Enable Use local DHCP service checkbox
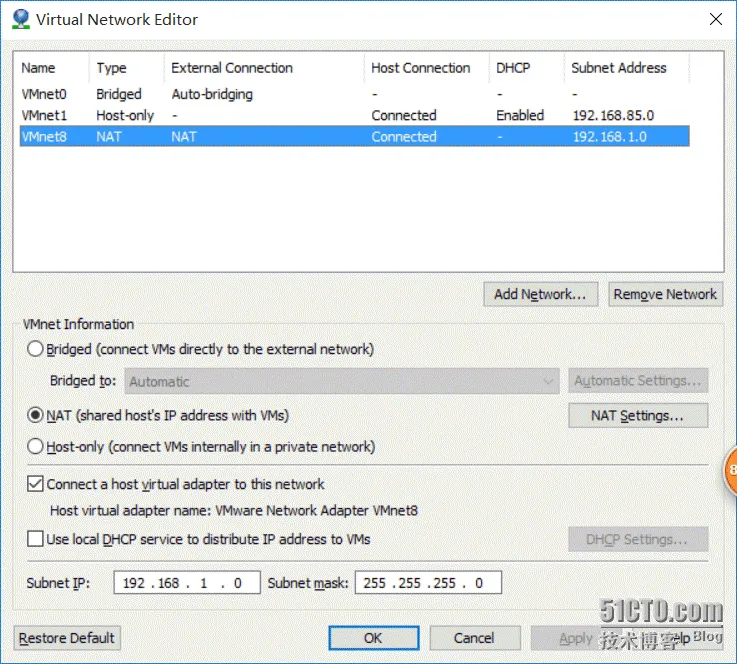The height and width of the screenshot is (664, 737). click(35, 539)
